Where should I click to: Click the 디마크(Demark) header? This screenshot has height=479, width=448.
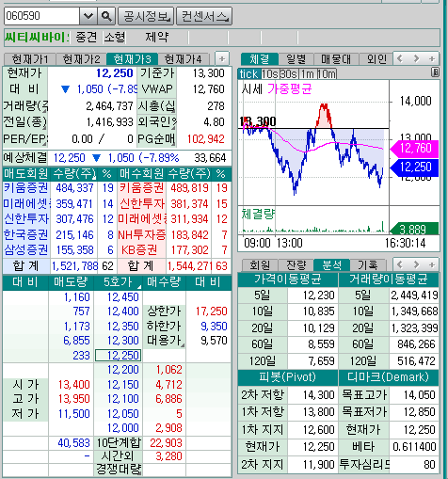pos(389,377)
